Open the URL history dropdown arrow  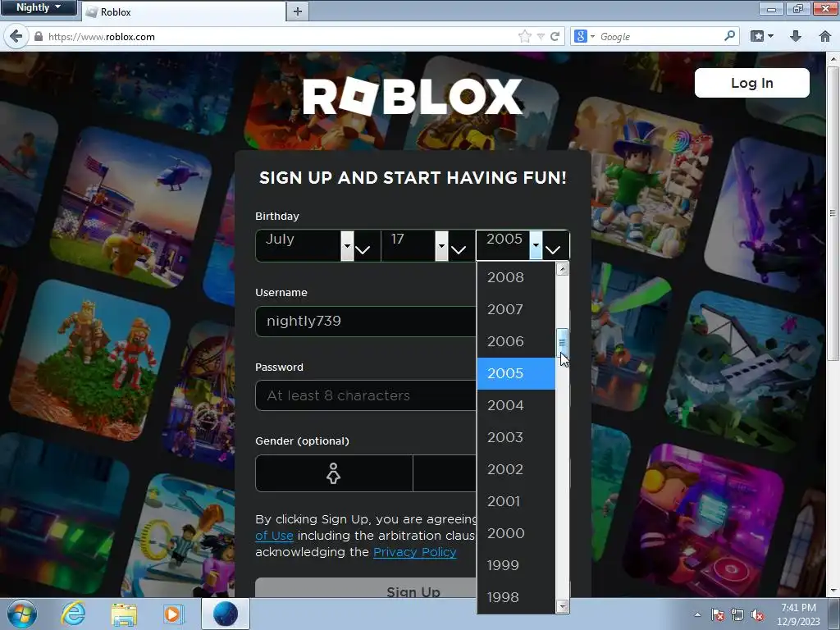tap(541, 36)
